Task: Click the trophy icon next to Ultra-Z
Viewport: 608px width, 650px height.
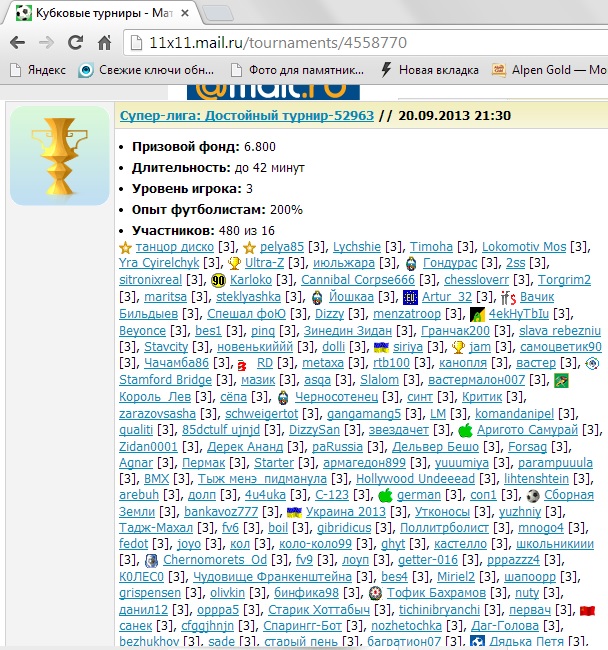Action: (234, 263)
